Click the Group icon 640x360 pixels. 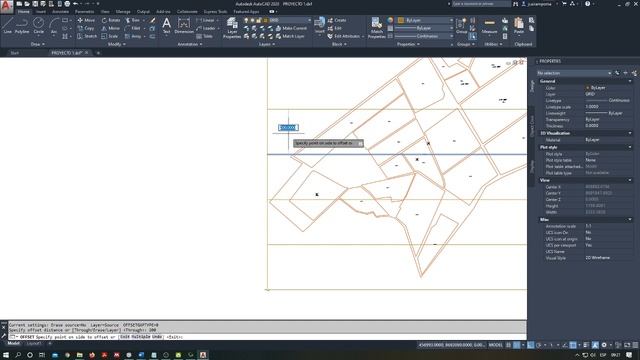pos(461,26)
